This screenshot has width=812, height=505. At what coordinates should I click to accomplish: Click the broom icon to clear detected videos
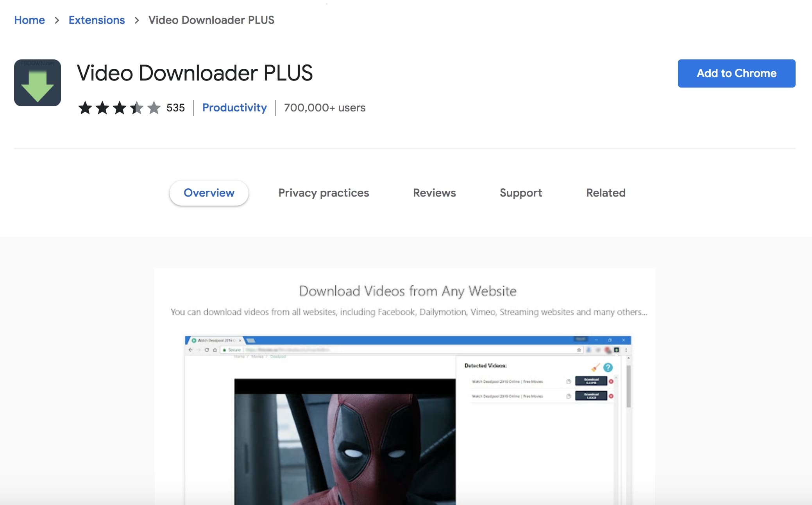(596, 368)
